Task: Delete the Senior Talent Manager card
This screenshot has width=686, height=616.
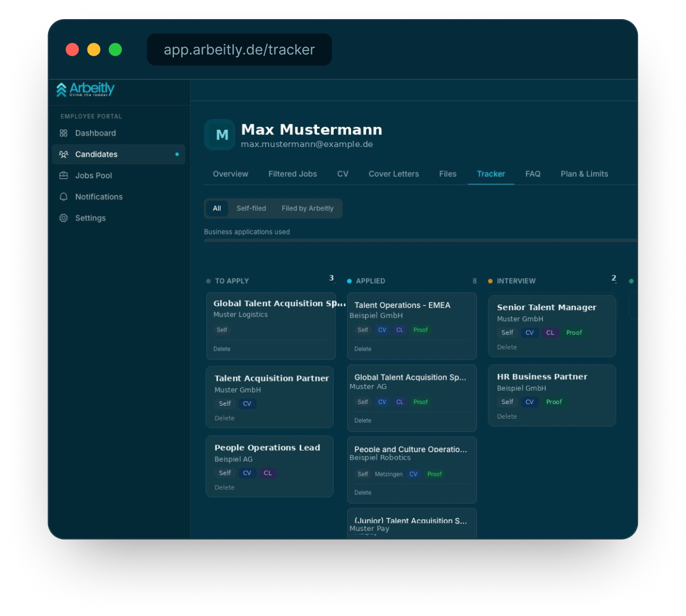Action: (506, 347)
